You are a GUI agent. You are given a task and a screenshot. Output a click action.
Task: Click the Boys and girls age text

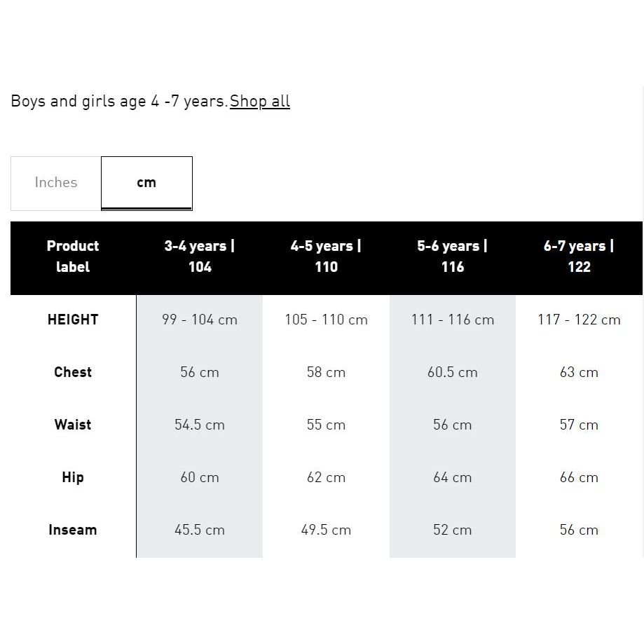point(119,101)
